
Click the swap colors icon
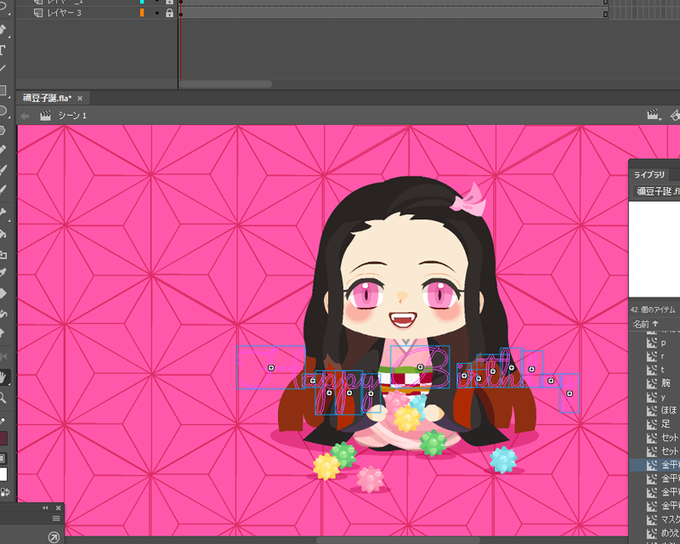[4, 492]
